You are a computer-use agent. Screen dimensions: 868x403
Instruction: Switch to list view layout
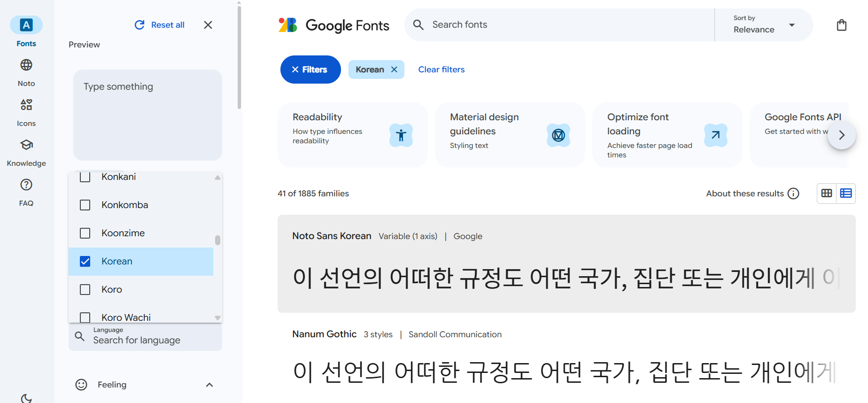[x=846, y=193]
